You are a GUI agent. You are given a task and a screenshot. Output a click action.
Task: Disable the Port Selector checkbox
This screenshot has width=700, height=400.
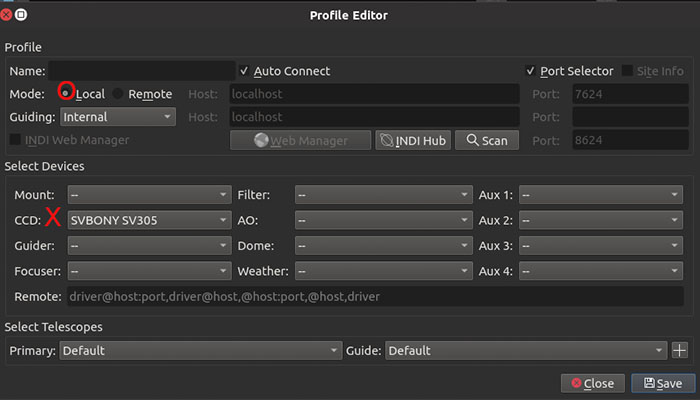[532, 71]
